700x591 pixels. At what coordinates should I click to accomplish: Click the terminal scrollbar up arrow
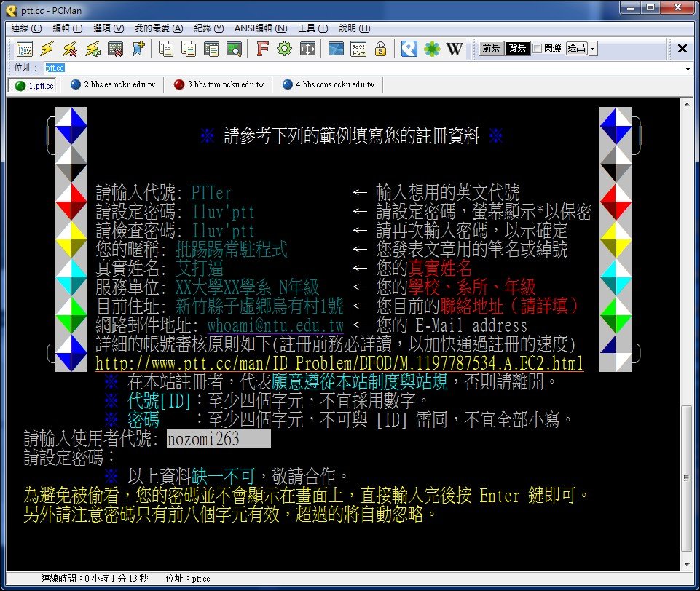[687, 104]
